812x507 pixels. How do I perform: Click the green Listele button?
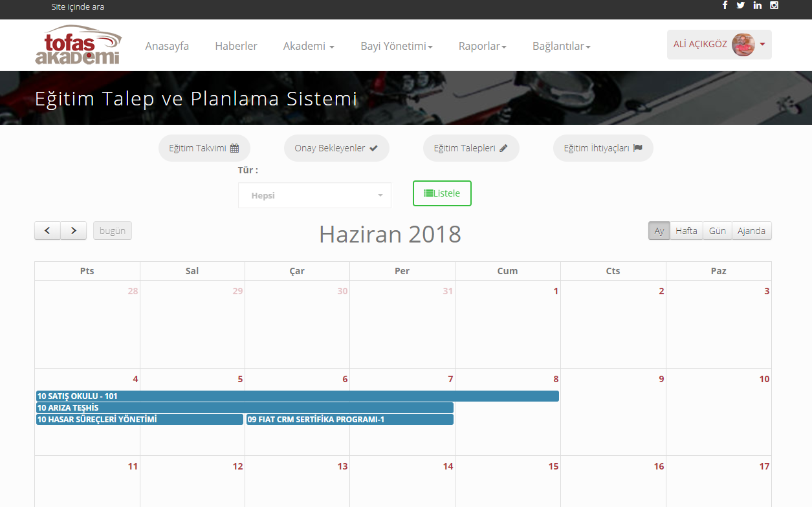pos(442,193)
